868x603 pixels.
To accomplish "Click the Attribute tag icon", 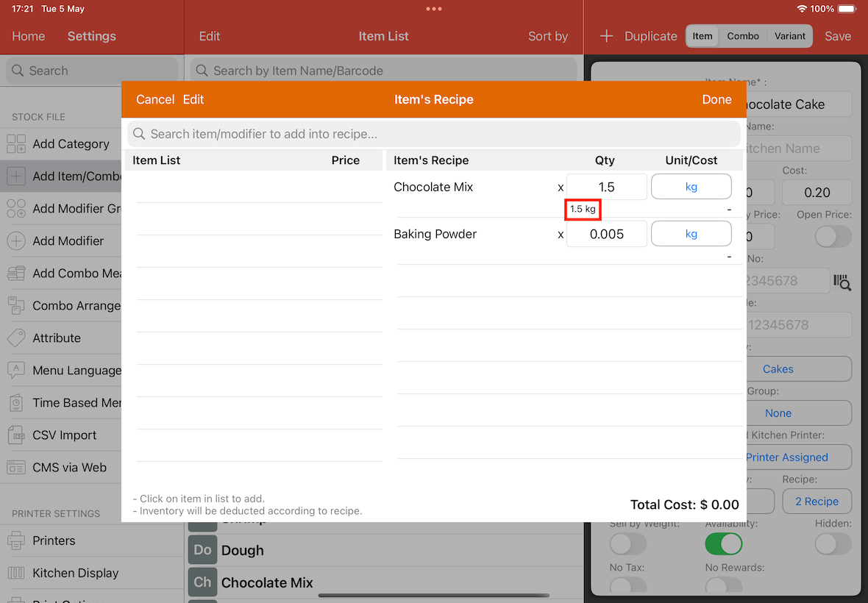I will (x=16, y=338).
